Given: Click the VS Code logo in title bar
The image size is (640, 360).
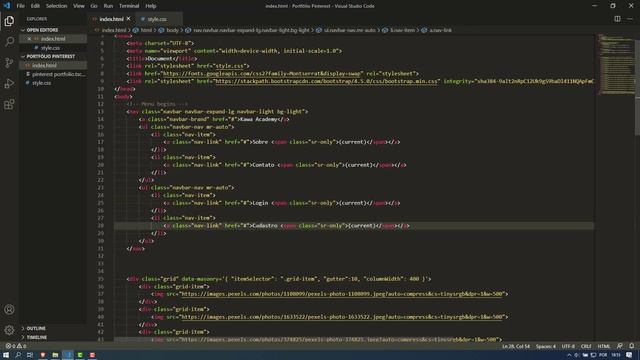Looking at the screenshot, I should (7, 6).
